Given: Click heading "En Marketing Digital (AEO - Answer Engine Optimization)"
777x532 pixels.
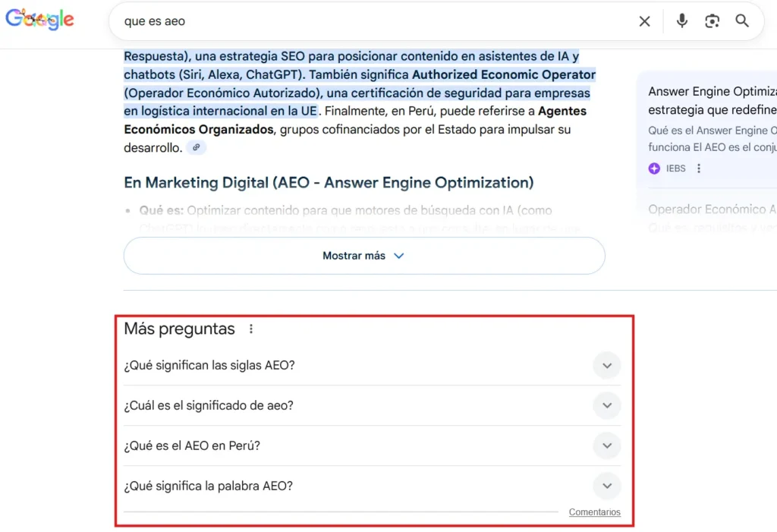Looking at the screenshot, I should pos(329,182).
